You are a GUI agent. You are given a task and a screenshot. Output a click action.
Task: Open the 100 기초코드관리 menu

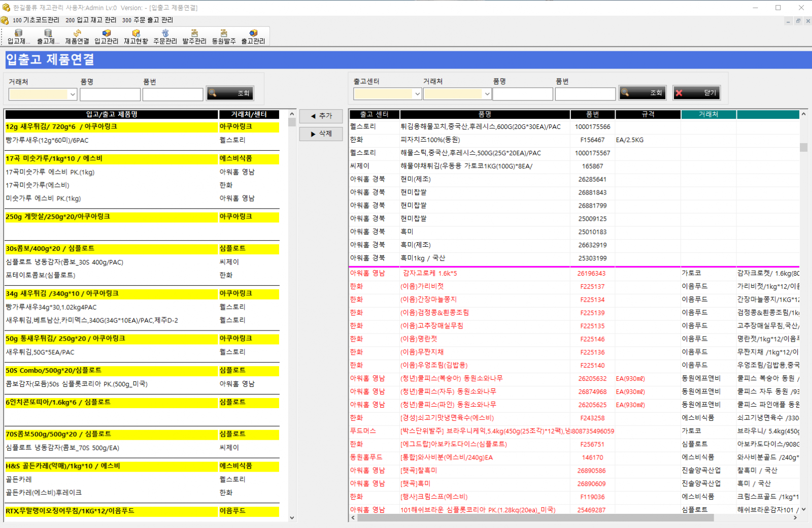pos(36,20)
